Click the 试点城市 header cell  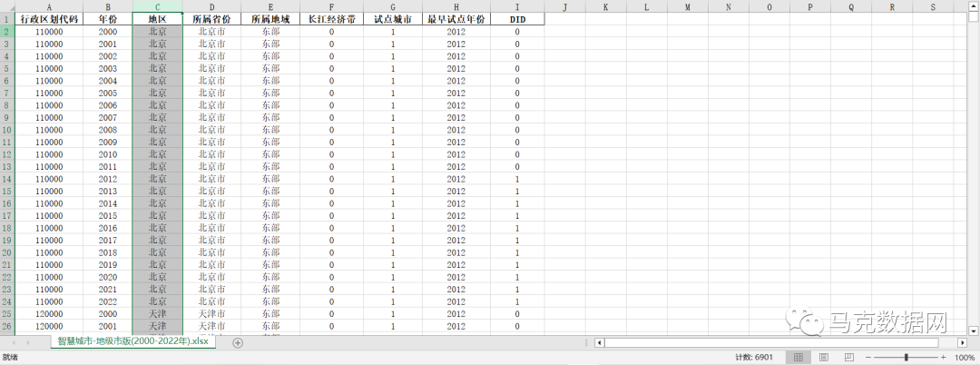coord(393,19)
